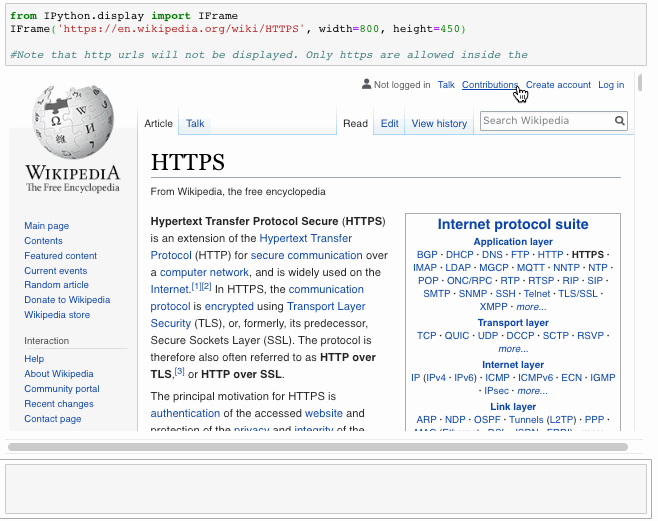Go to Main page in sidebar
Screen dimensions: 658x521
pos(47,226)
